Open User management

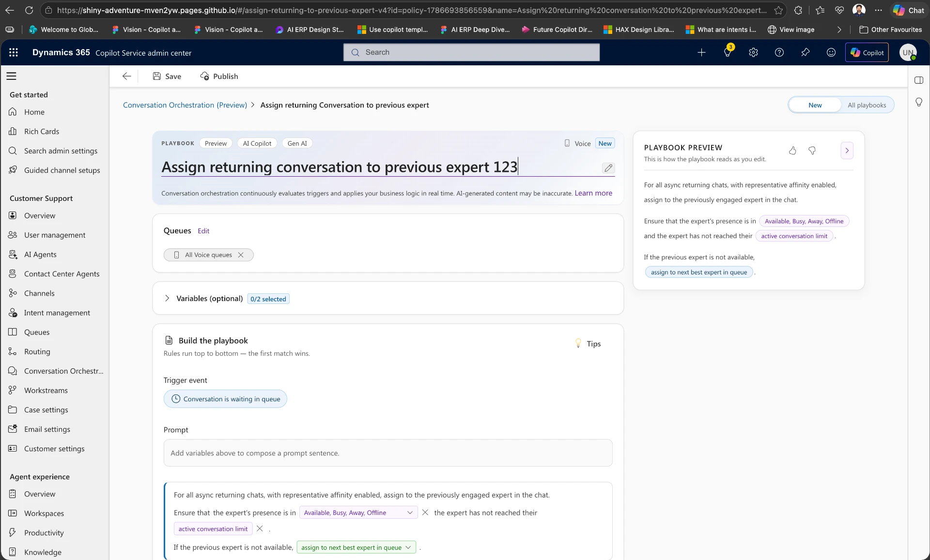55,235
